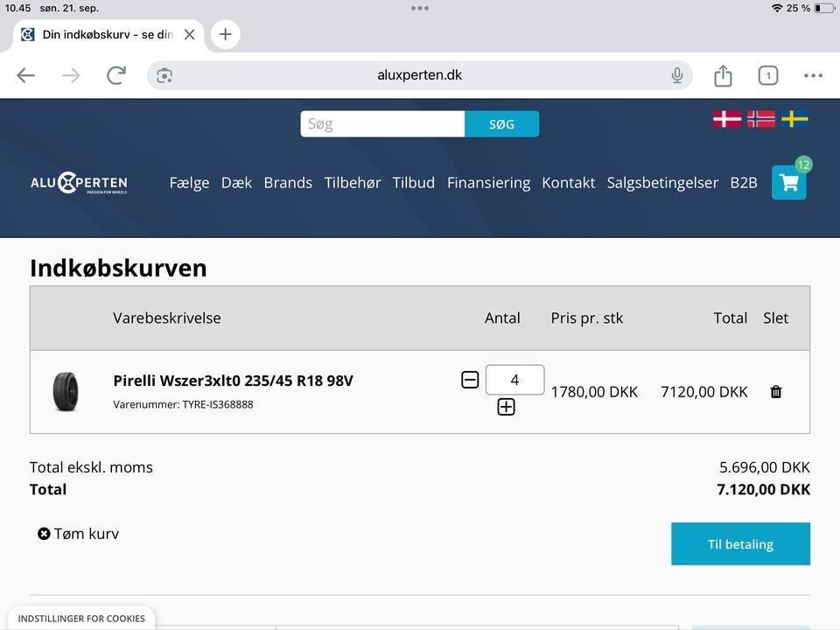
Task: Select the 7.120,00 DKK total amount
Action: 763,490
